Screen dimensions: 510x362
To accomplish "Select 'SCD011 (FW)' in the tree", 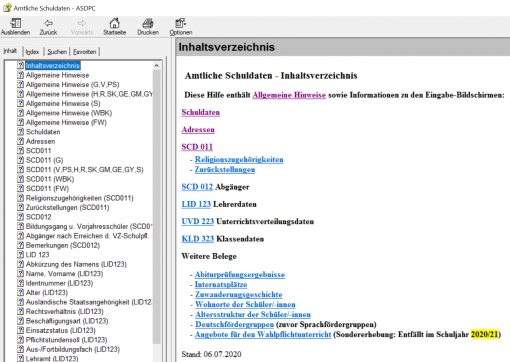I will pos(47,188).
